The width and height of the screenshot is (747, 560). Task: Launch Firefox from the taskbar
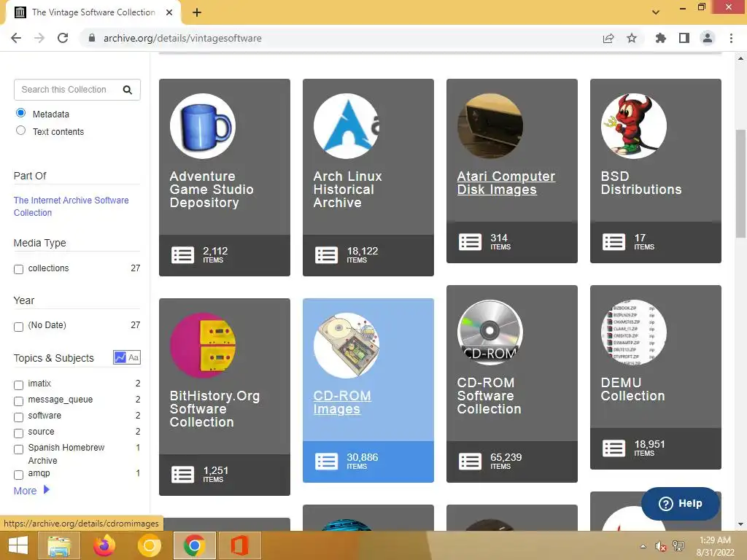point(104,545)
